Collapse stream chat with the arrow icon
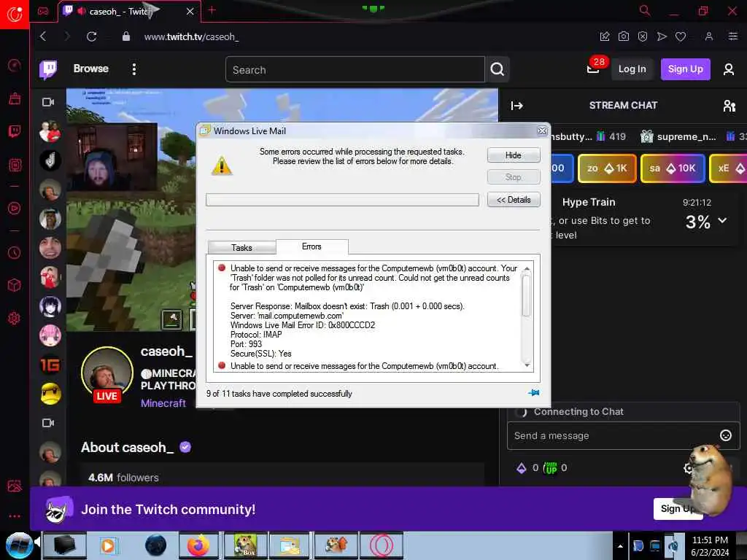Viewport: 747px width, 560px height. click(x=517, y=106)
